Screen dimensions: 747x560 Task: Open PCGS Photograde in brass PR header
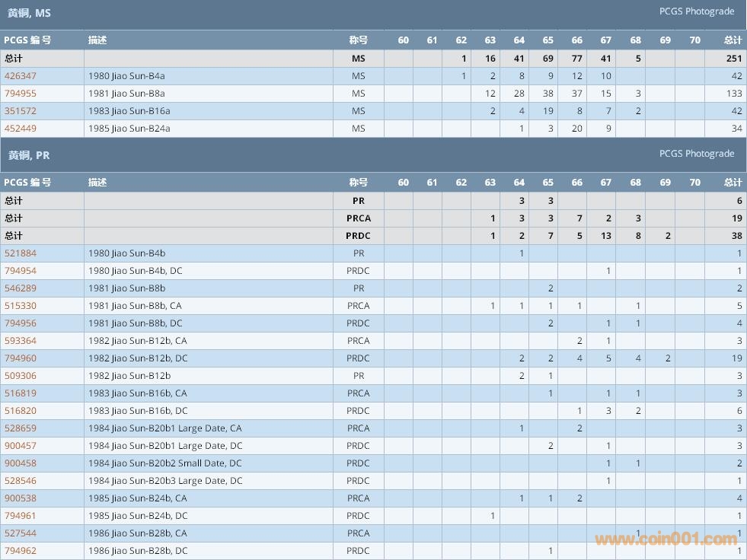point(696,154)
